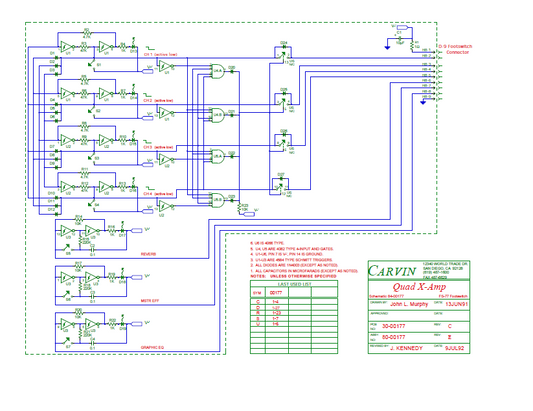Select the MSTR EFF circuit label
The width and height of the screenshot is (533, 411).
click(150, 301)
